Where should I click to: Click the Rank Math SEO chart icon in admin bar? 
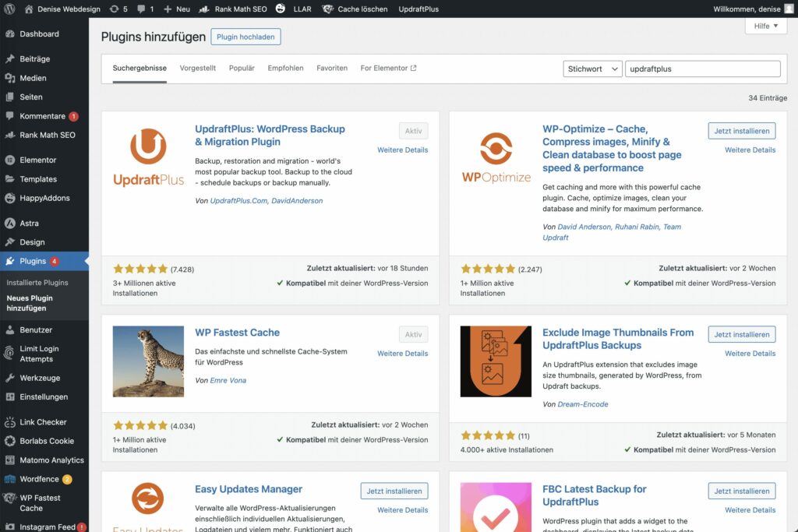(x=204, y=9)
